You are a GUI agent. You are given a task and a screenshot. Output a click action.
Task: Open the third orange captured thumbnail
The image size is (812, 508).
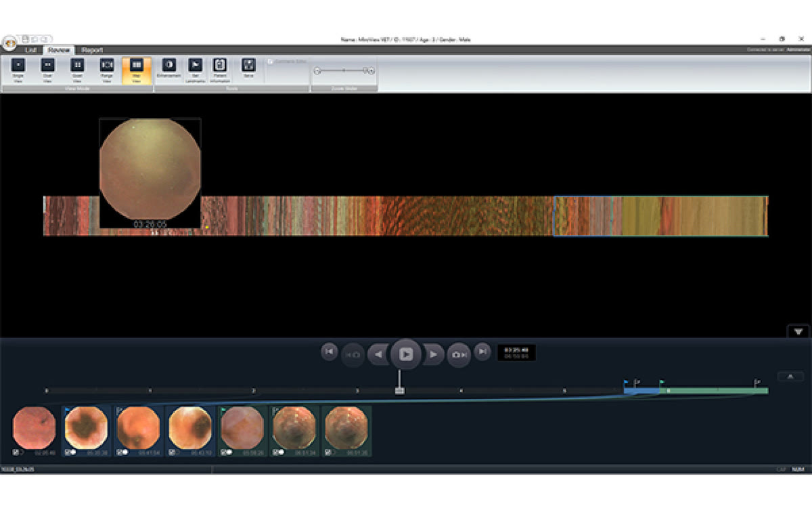(138, 427)
